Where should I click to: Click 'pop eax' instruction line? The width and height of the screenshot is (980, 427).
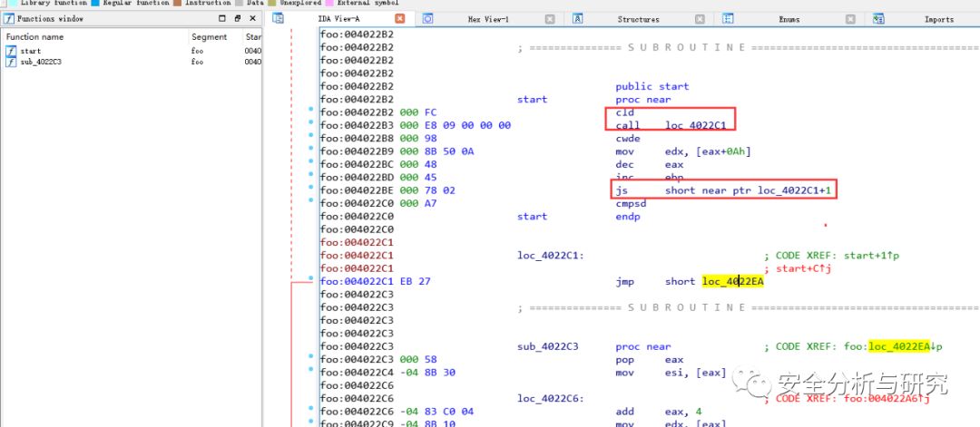pos(650,360)
